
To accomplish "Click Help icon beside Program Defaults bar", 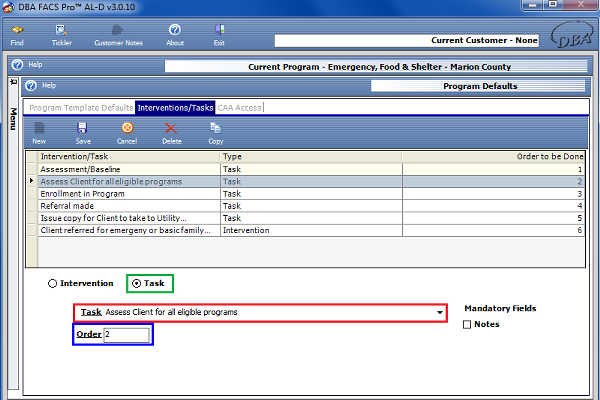I will (x=31, y=85).
